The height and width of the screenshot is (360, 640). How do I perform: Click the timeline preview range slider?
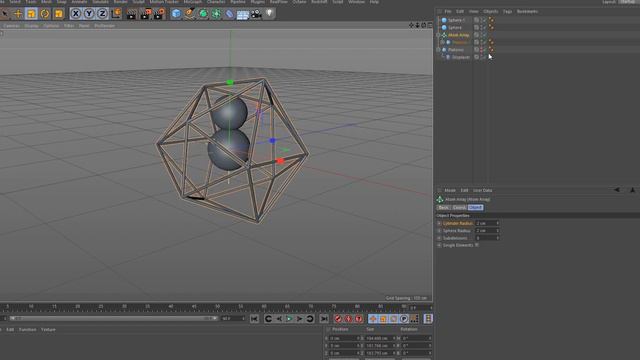pyautogui.click(x=113, y=318)
